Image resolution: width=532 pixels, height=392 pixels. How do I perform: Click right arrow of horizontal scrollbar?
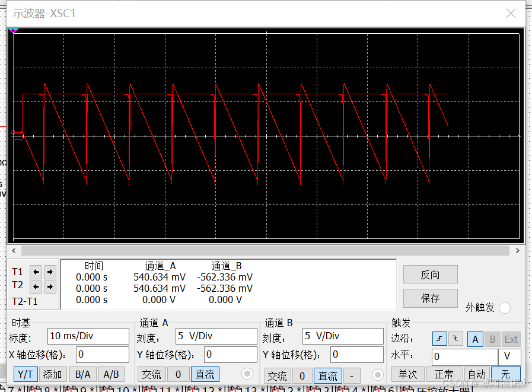(517, 250)
